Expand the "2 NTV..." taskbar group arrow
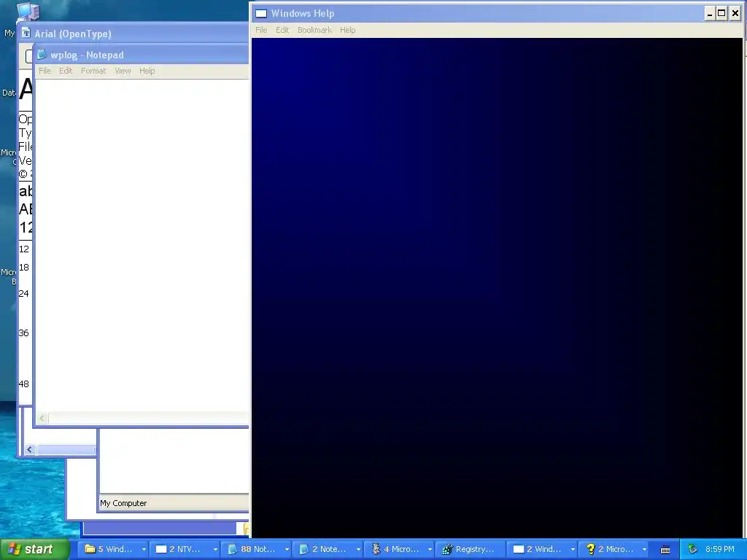Screen dimensions: 747x560 pos(215,550)
